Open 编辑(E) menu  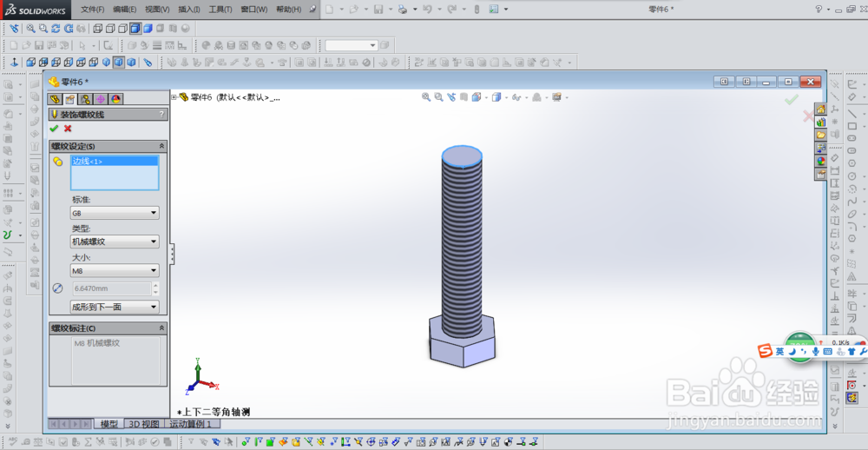[x=124, y=10]
